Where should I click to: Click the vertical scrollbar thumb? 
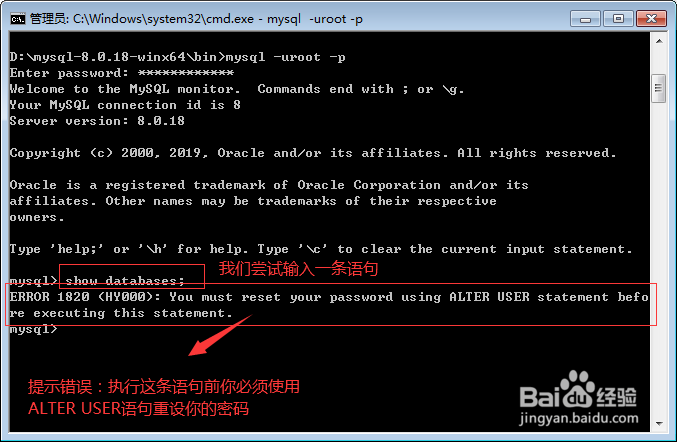[x=659, y=88]
